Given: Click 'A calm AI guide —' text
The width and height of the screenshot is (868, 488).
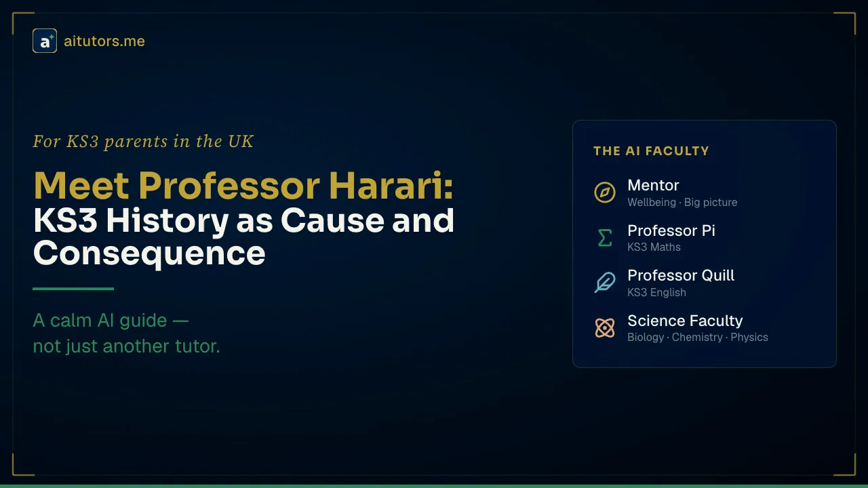Looking at the screenshot, I should [111, 320].
